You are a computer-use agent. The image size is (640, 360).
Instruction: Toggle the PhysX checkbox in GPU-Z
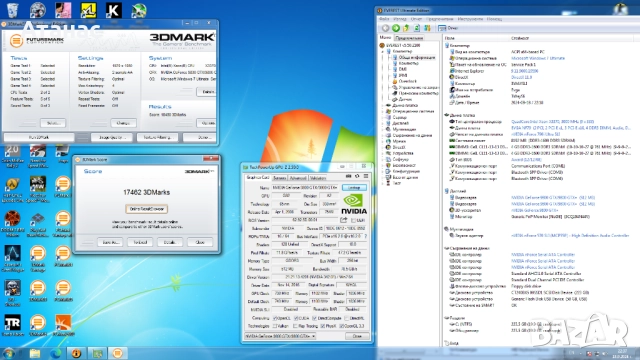(322, 326)
